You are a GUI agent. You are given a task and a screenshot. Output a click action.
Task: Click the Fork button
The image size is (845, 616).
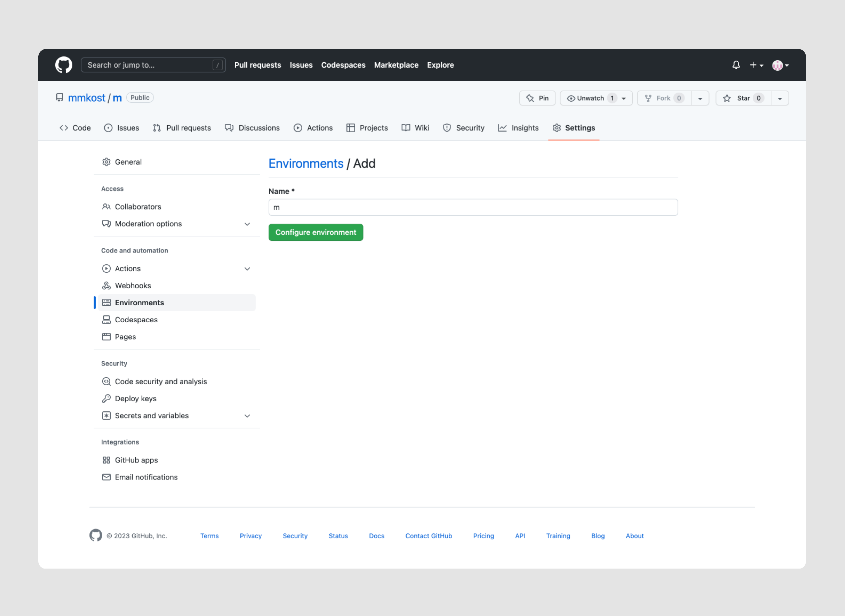tap(664, 98)
